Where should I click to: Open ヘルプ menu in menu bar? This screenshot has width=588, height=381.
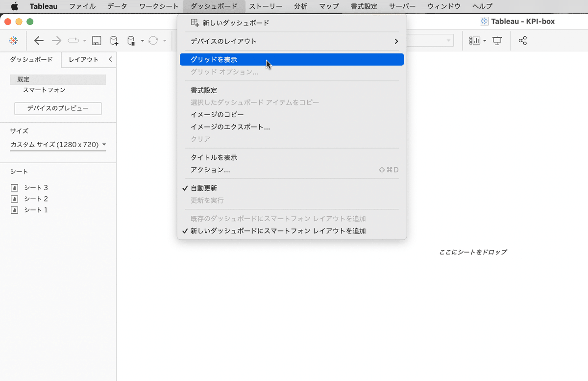pyautogui.click(x=482, y=6)
